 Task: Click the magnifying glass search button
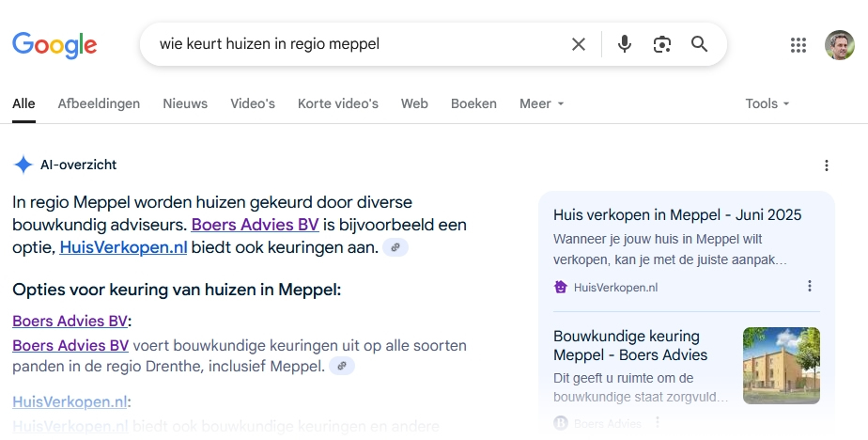tap(699, 44)
